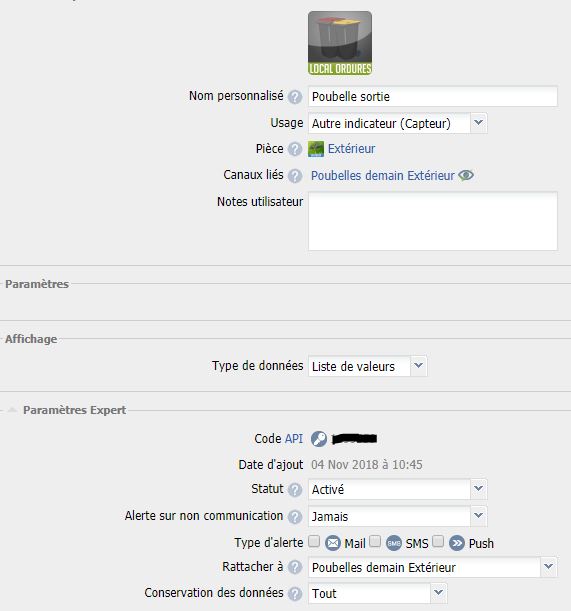Image resolution: width=571 pixels, height=611 pixels.
Task: Enable the Push alert checkbox
Action: [438, 541]
